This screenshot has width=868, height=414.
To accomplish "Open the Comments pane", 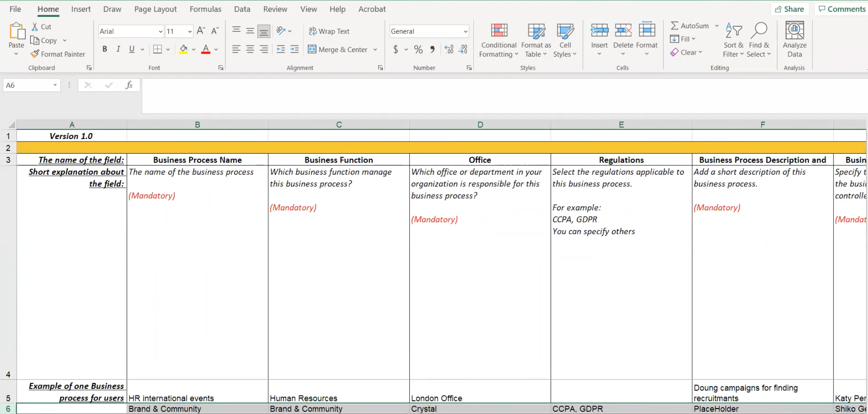I will [x=842, y=9].
